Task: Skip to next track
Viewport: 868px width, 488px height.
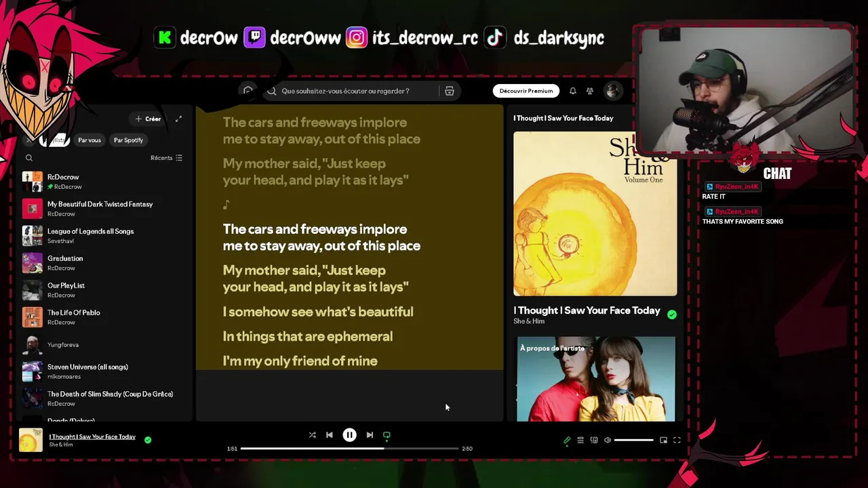Action: coord(370,435)
